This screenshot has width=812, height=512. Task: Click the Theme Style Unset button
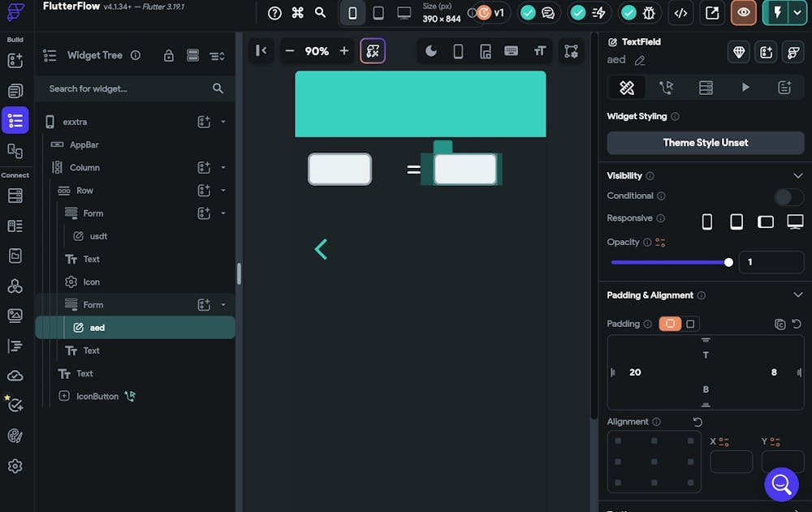(x=706, y=143)
